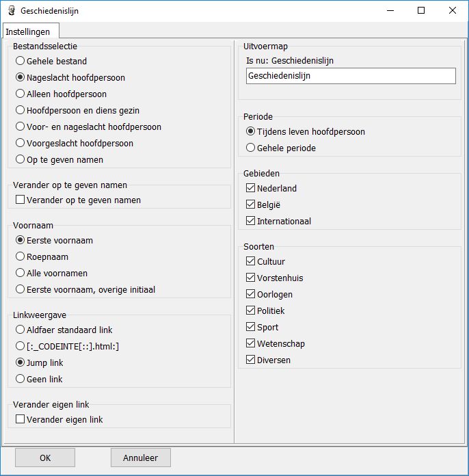This screenshot has height=476, width=469.
Task: Select Gehele periode radio button
Action: (x=251, y=148)
